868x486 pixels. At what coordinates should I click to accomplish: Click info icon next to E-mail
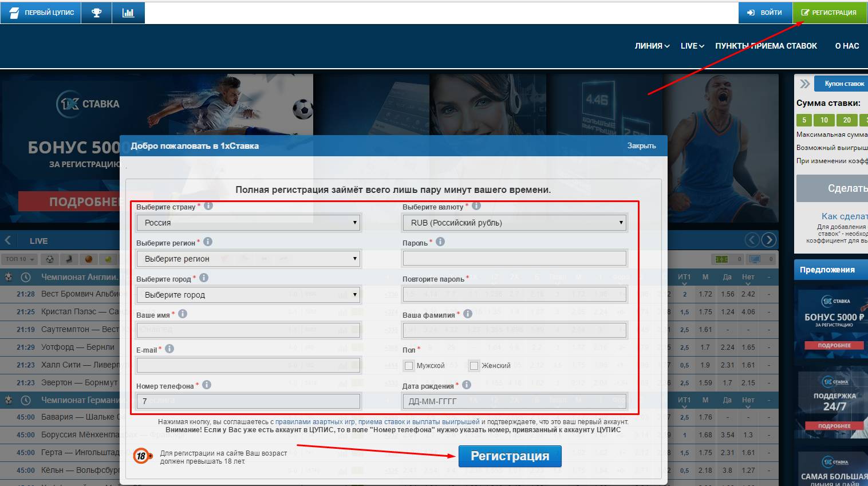169,349
